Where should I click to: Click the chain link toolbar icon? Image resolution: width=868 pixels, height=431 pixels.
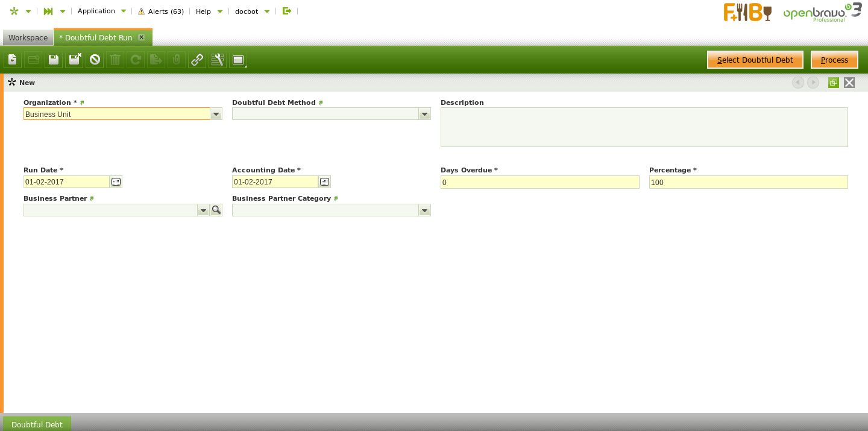[197, 60]
